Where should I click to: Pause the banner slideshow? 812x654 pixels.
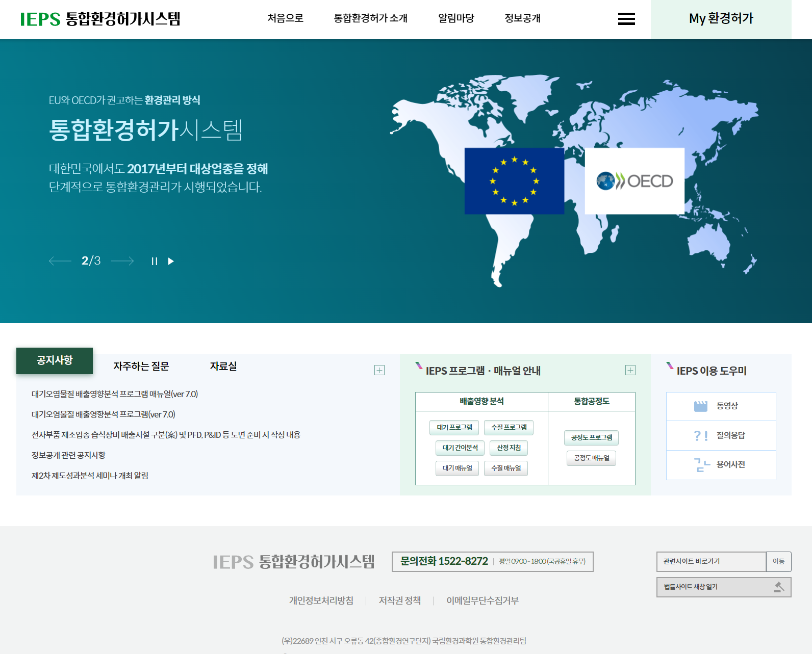(154, 261)
